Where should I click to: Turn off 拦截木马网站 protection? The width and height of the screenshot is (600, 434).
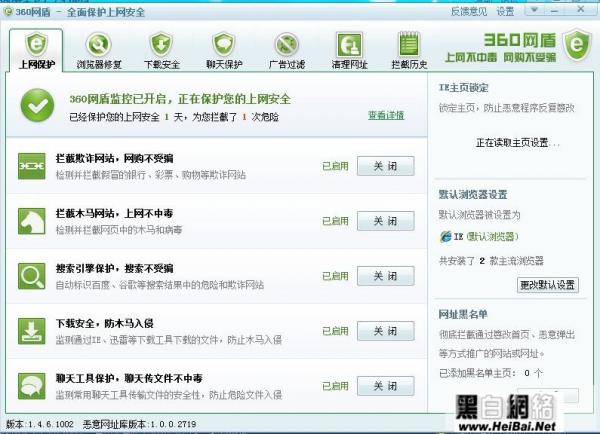click(x=385, y=221)
